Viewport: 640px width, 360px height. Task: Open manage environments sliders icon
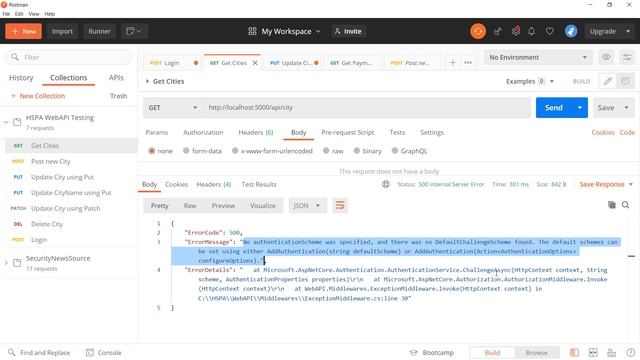pos(627,57)
